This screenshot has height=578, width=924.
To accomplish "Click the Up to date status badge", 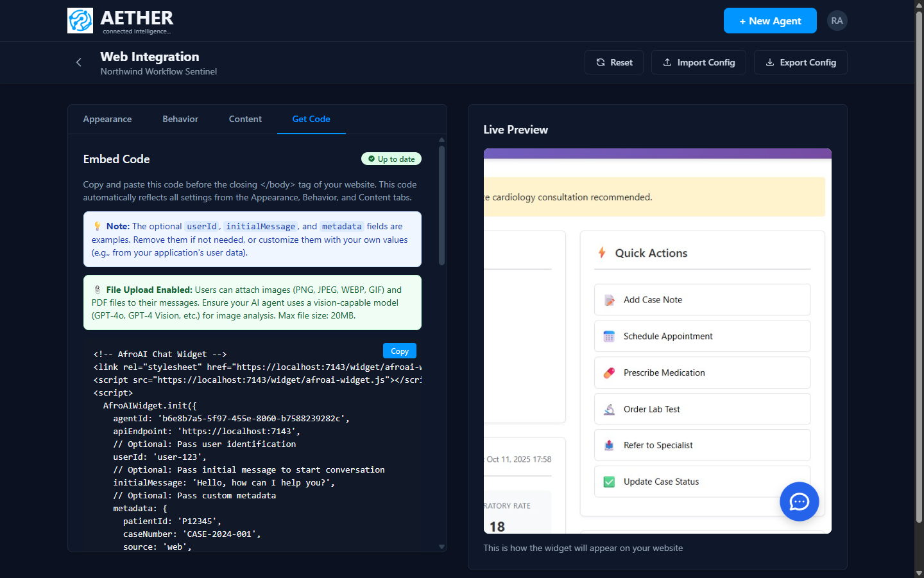I will [x=391, y=159].
